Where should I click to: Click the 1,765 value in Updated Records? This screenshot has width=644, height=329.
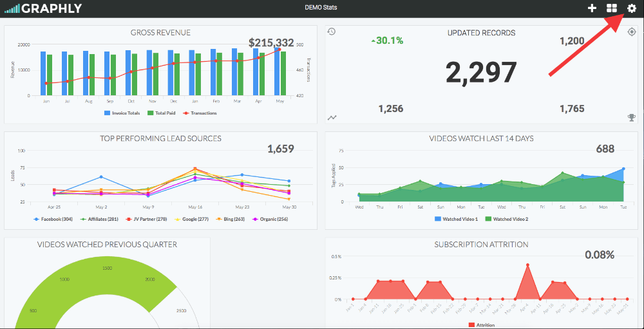[x=572, y=109]
